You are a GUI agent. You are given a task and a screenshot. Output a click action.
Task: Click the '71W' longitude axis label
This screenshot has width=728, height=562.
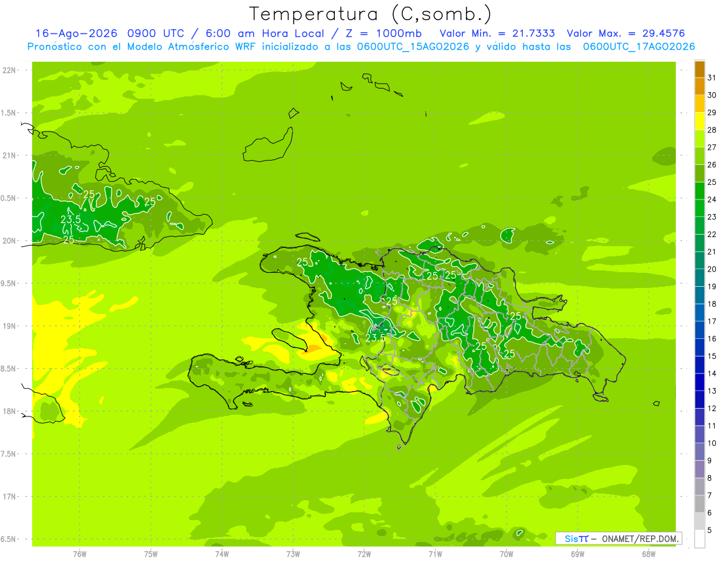tap(435, 554)
